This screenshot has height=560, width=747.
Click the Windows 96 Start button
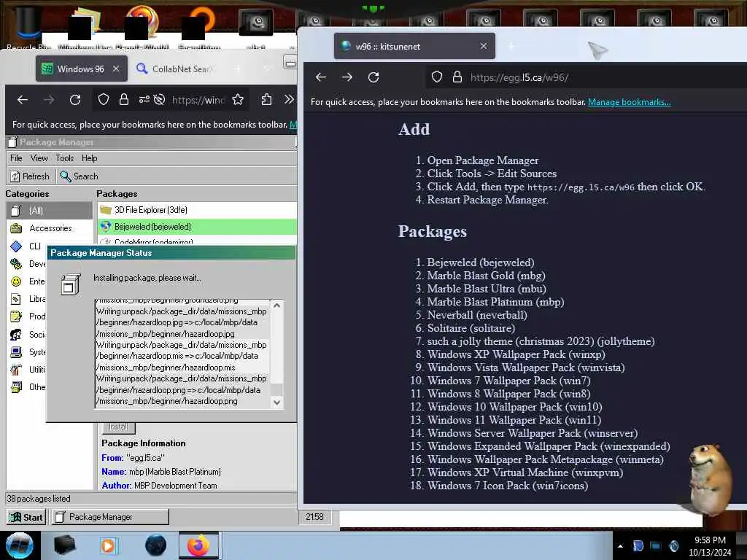click(26, 517)
